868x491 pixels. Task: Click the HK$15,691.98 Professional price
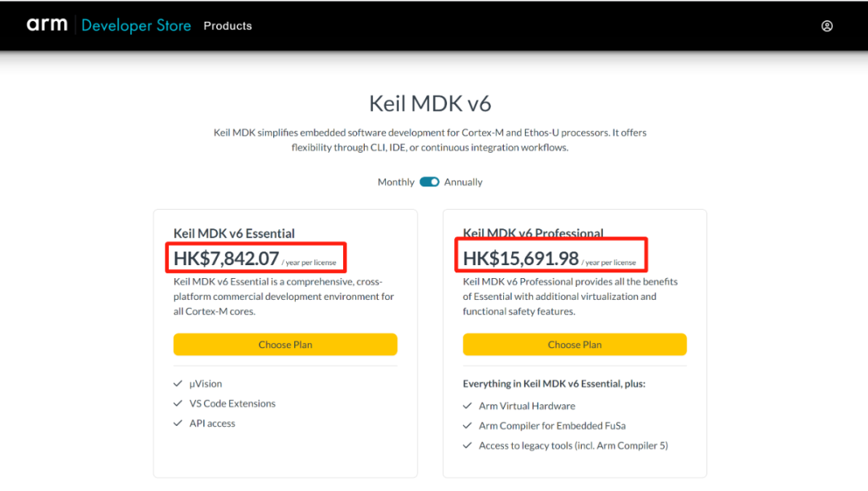point(521,259)
